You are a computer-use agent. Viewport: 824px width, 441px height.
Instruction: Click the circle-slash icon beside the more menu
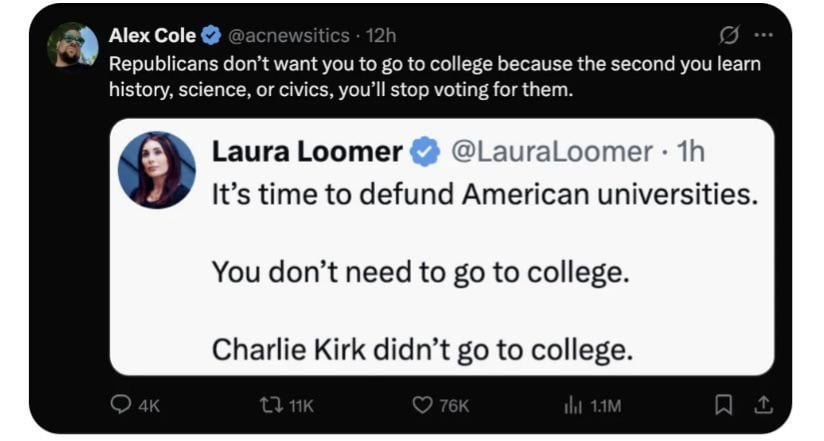tap(729, 36)
